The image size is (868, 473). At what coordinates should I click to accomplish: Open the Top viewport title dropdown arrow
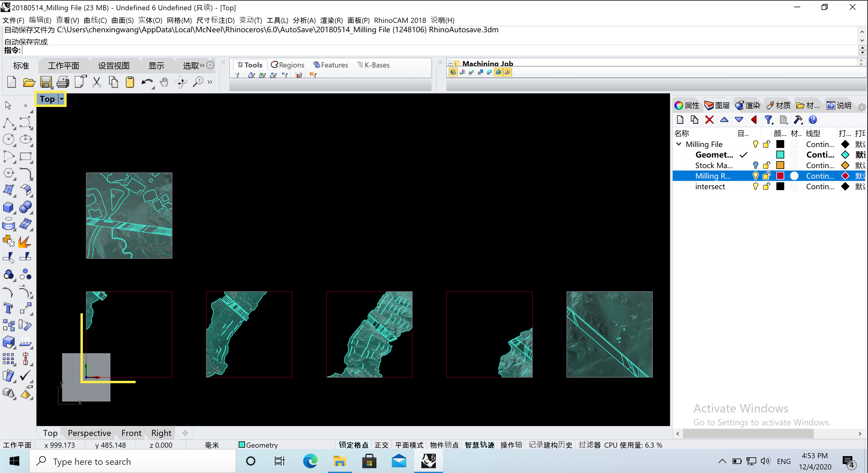click(62, 99)
